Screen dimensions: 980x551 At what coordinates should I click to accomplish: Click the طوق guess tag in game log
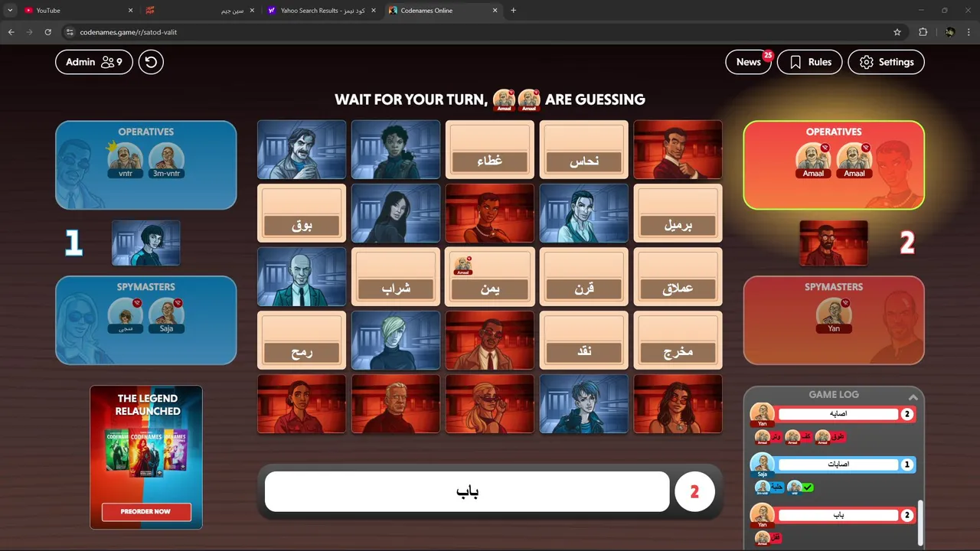point(829,437)
